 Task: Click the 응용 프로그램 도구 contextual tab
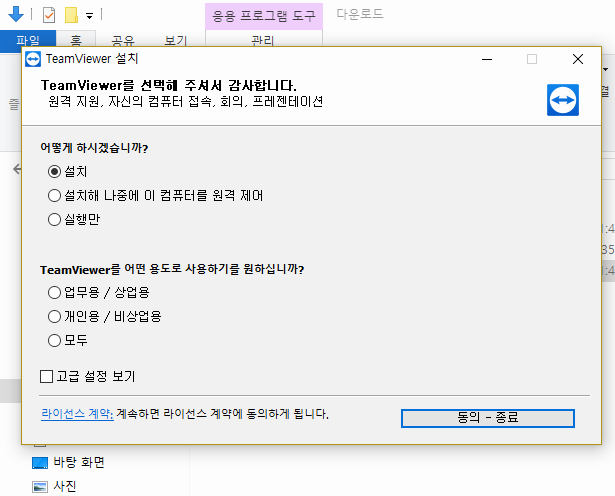coord(264,16)
